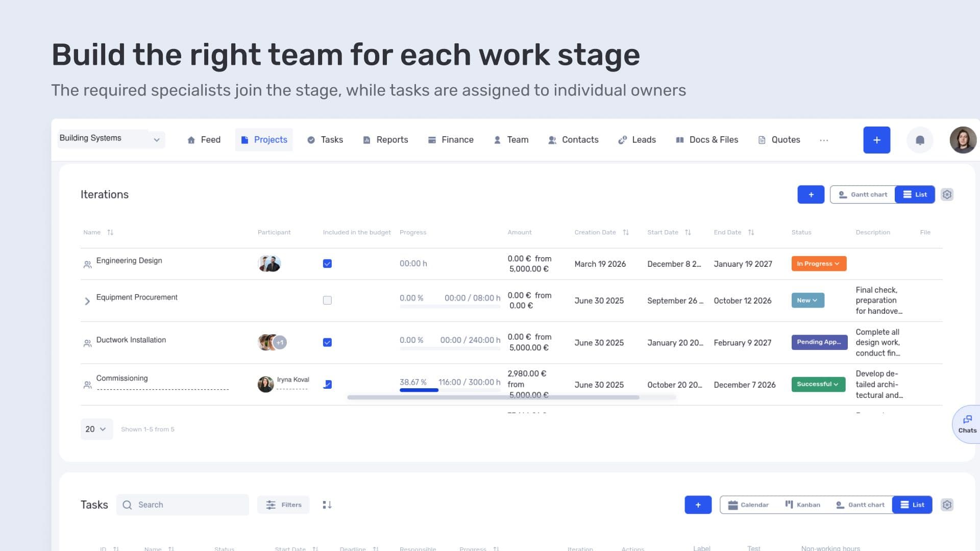Open the Engineering Design iteration
The height and width of the screenshot is (551, 980).
pos(129,261)
